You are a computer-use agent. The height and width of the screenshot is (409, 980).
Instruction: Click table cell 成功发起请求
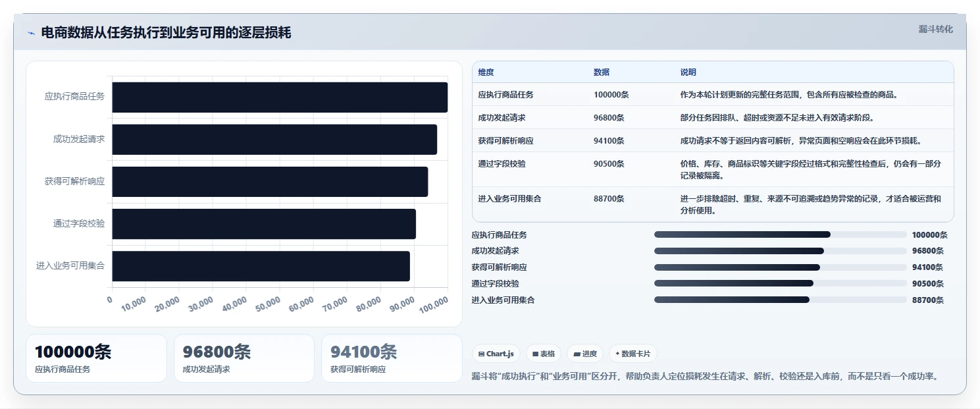tap(502, 118)
